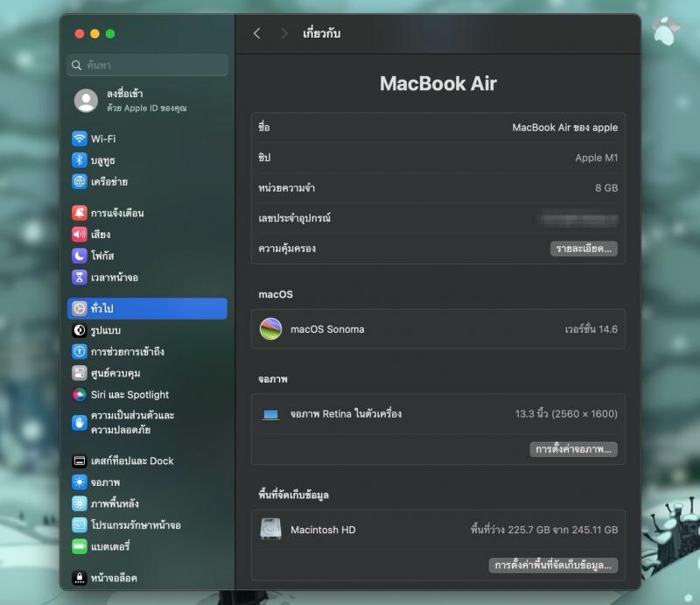Select General (ทั่วไป) in sidebar
This screenshot has height=605, width=700.
coord(146,308)
